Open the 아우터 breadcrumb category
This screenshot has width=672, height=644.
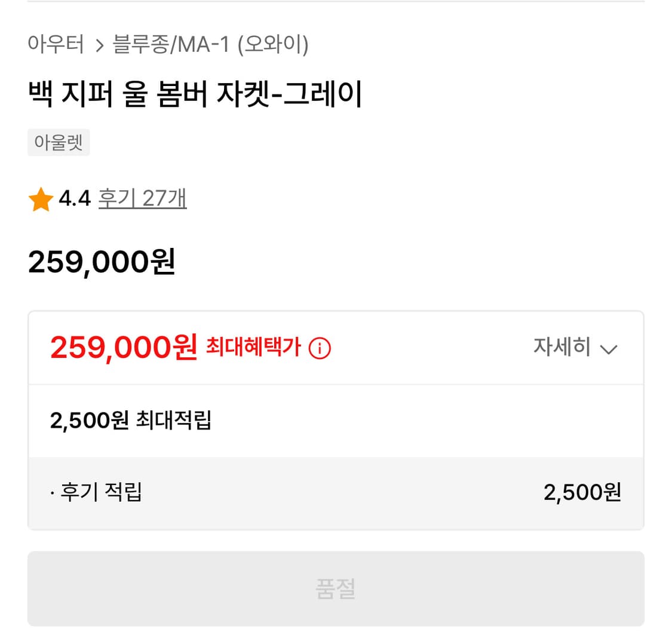tap(56, 44)
